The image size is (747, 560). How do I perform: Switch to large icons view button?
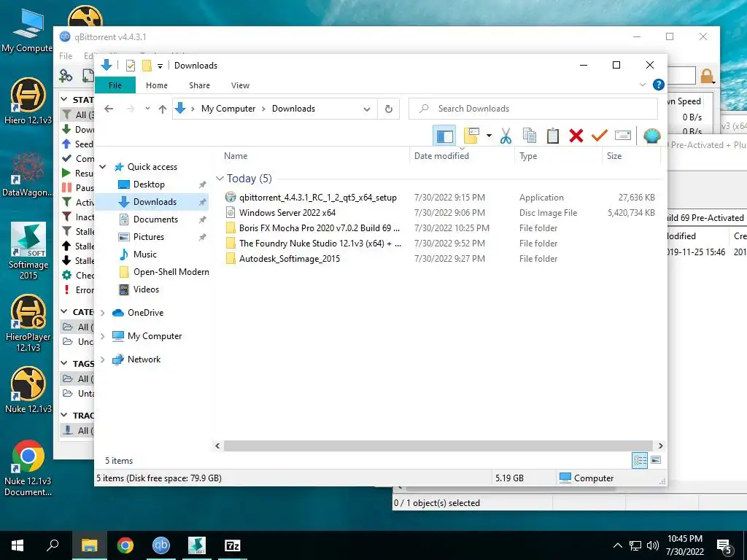tap(656, 460)
